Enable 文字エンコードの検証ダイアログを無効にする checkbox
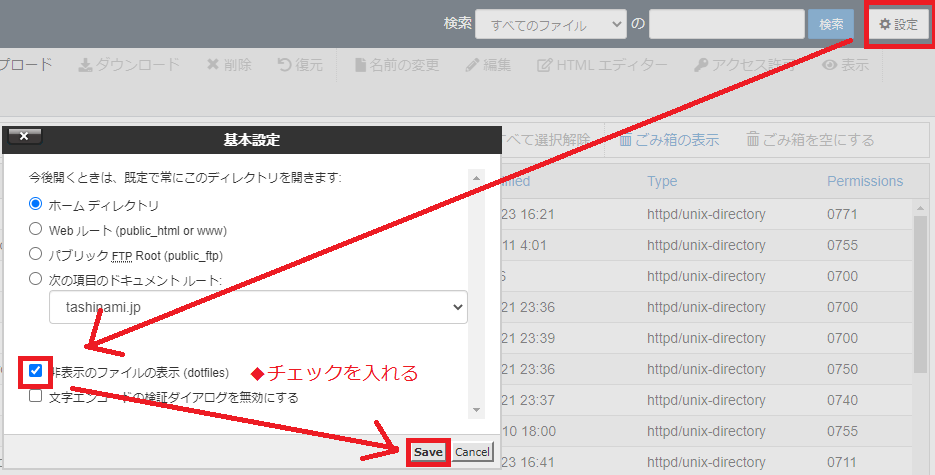935x475 pixels. tap(36, 396)
